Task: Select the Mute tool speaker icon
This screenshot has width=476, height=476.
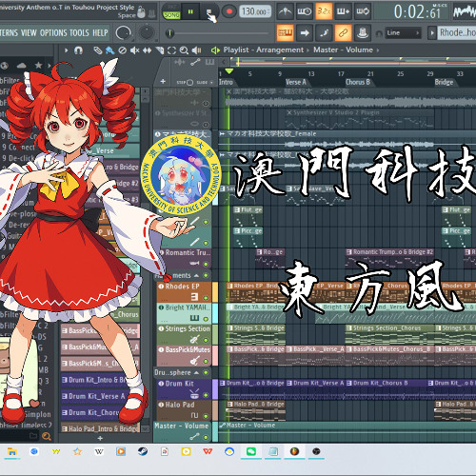Action: (135, 50)
